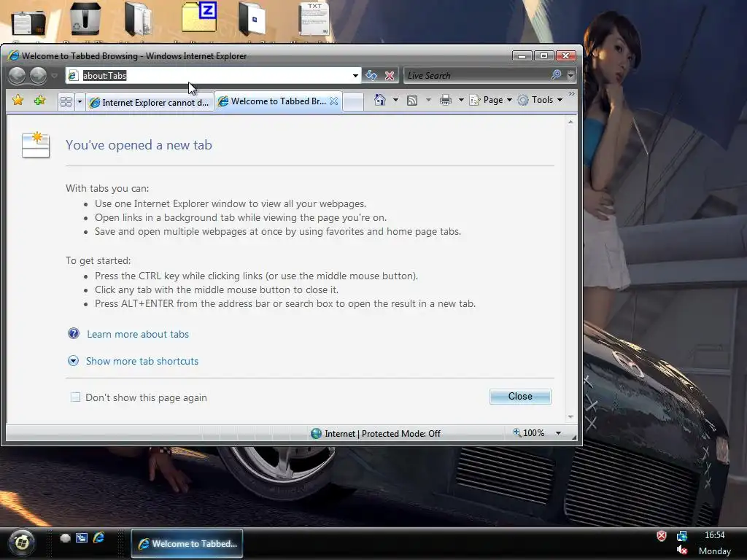This screenshot has width=747, height=560.
Task: Expand the Home button dropdown arrow
Action: tap(395, 100)
